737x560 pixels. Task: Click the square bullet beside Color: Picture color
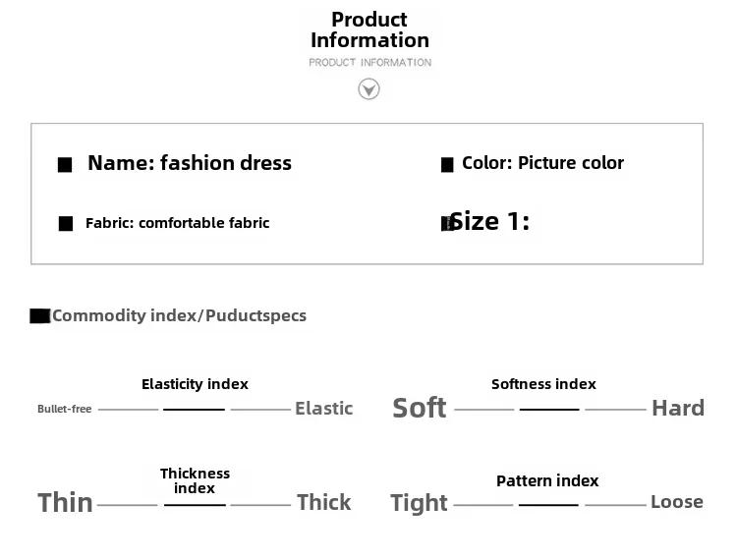(447, 165)
